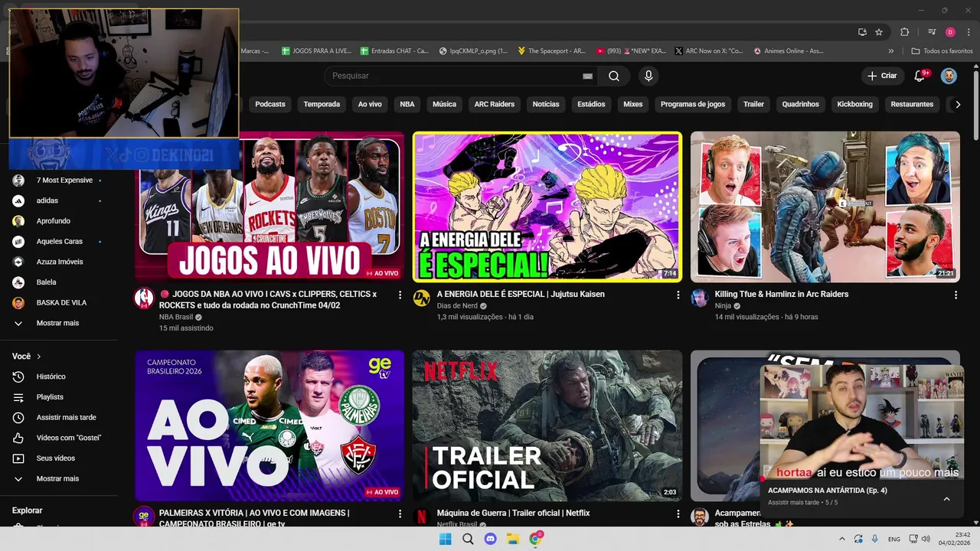Open Vídeos com "Gostei" from sidebar
This screenshot has height=551, width=980.
coord(58,438)
